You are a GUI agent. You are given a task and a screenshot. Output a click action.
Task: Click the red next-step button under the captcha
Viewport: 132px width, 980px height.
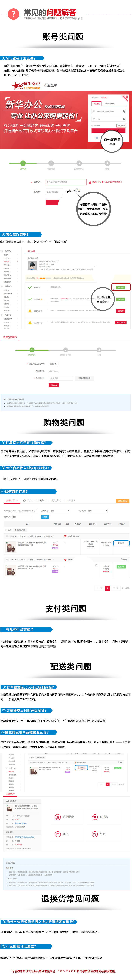point(52,202)
